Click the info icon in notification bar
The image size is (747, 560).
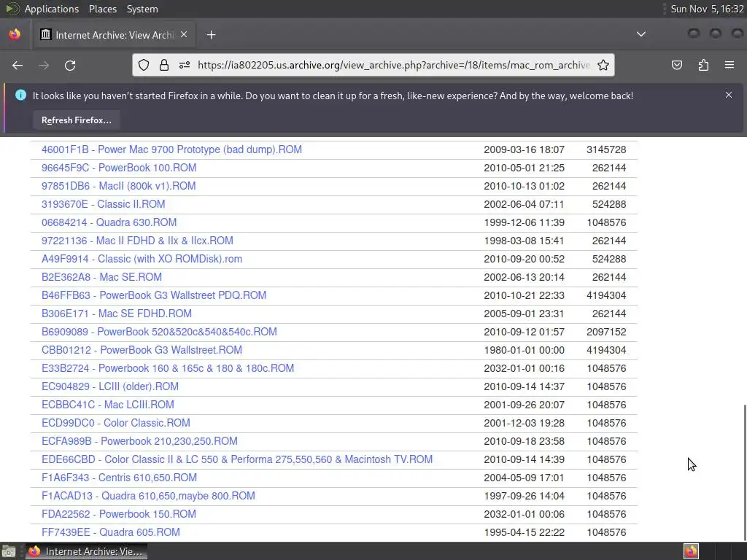click(x=20, y=96)
